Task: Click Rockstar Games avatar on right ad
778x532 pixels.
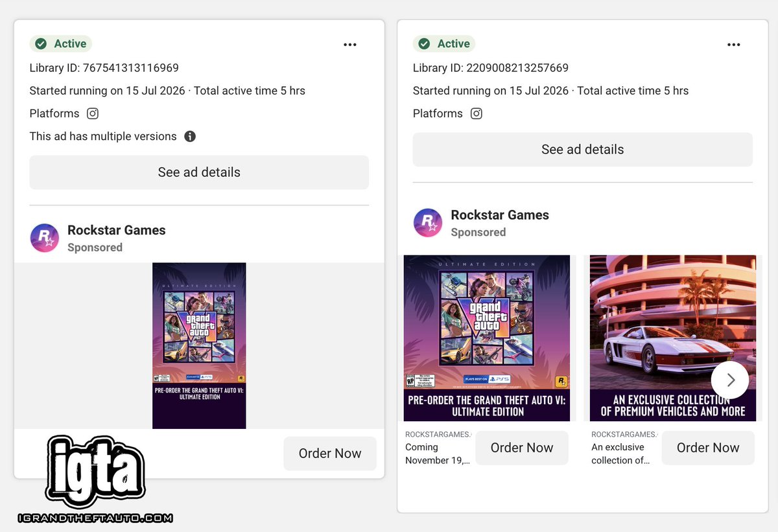Action: (x=428, y=223)
